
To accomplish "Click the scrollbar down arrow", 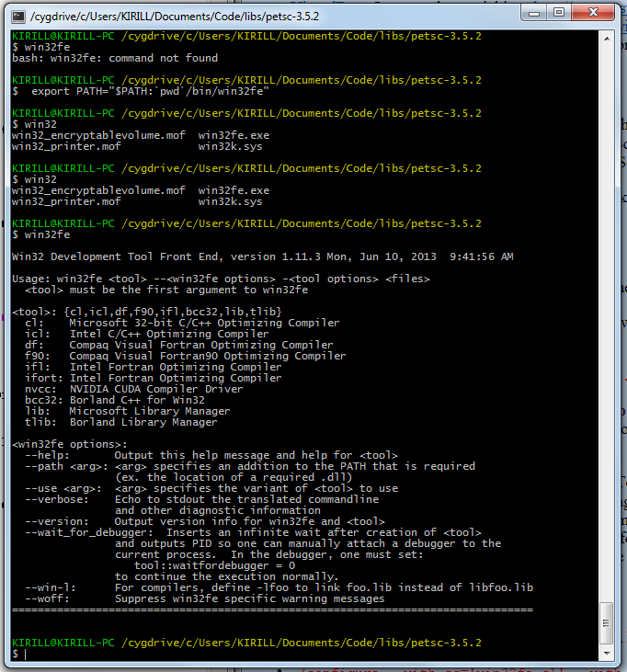I will (607, 654).
